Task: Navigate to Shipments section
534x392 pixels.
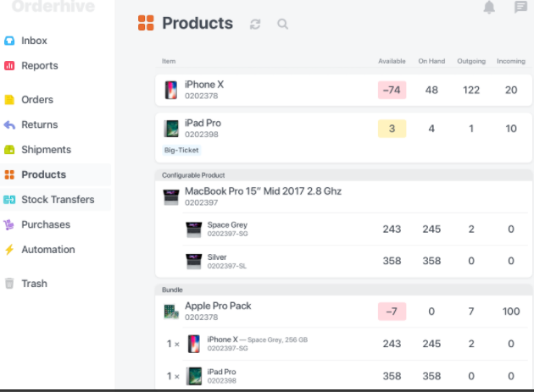Action: (x=46, y=150)
